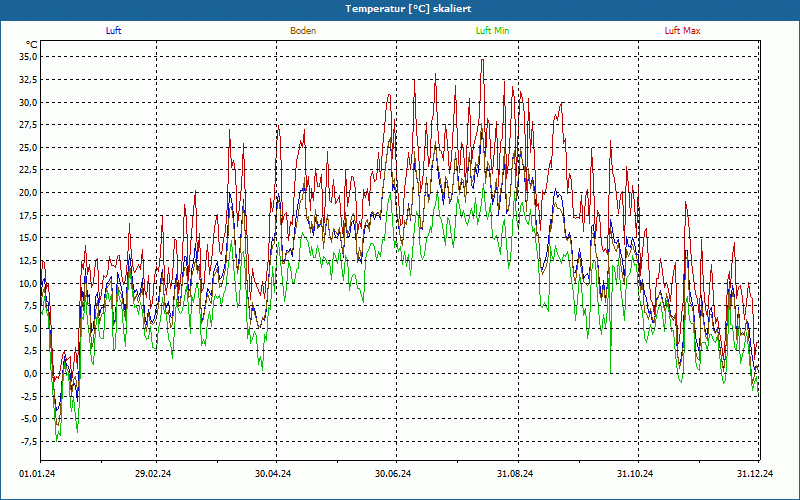Screen dimensions: 800x500
Task: Click the red Luft Max legend label
Action: point(682,31)
